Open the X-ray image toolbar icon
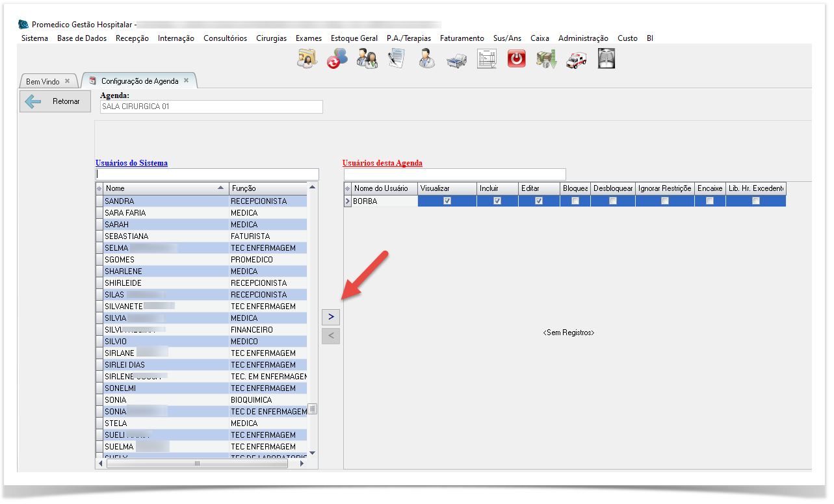The width and height of the screenshot is (834, 504). pos(606,59)
